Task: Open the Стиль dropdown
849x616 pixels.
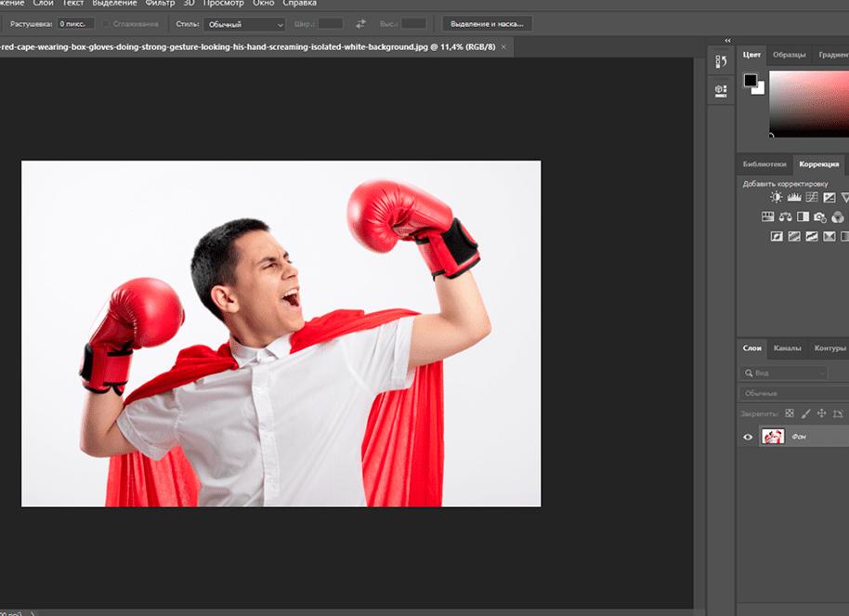Action: 244,24
